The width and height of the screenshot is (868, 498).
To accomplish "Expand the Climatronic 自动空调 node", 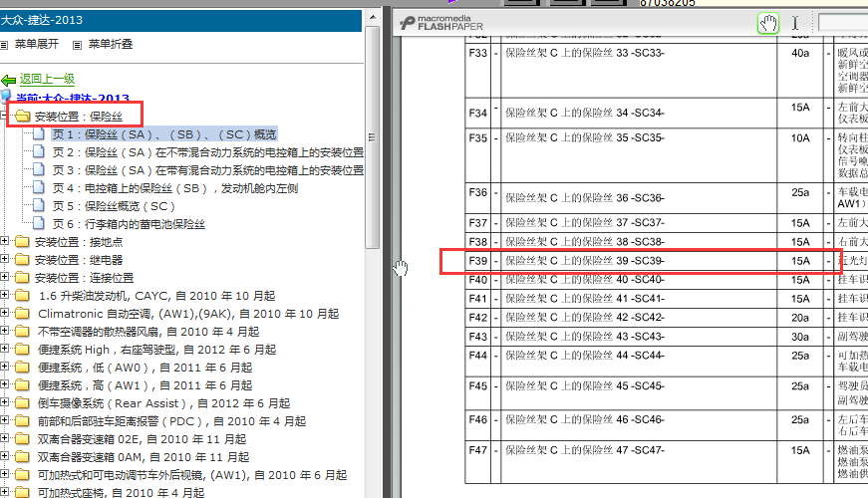I will coord(4,312).
